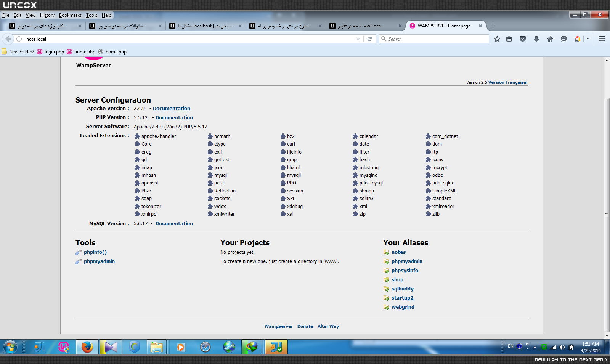Open the Bookmarks menu
Viewport: 610px width, 364px height.
pyautogui.click(x=70, y=15)
